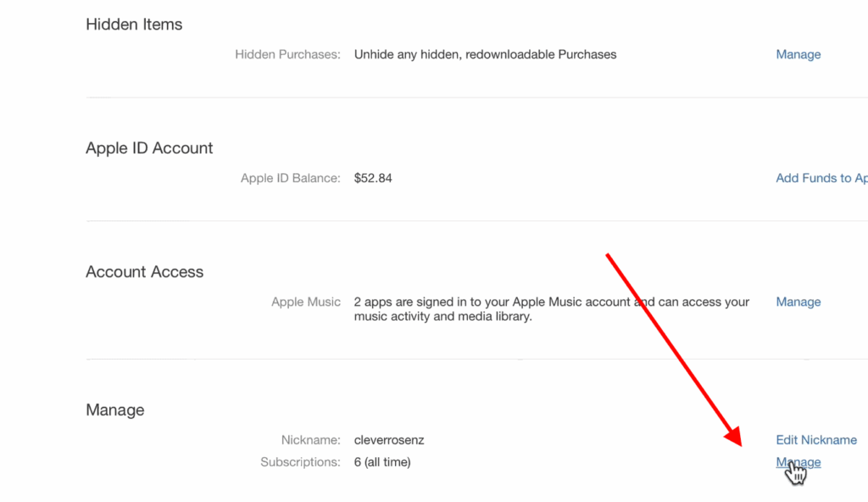868x502 pixels.
Task: Click the Apple Music apps description text
Action: tap(509, 309)
